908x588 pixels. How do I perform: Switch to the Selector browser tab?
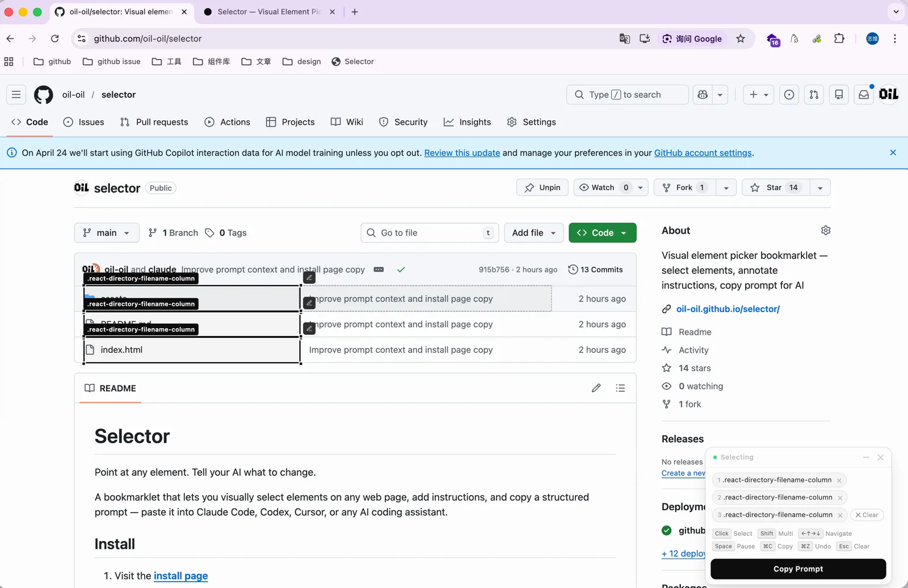click(269, 12)
